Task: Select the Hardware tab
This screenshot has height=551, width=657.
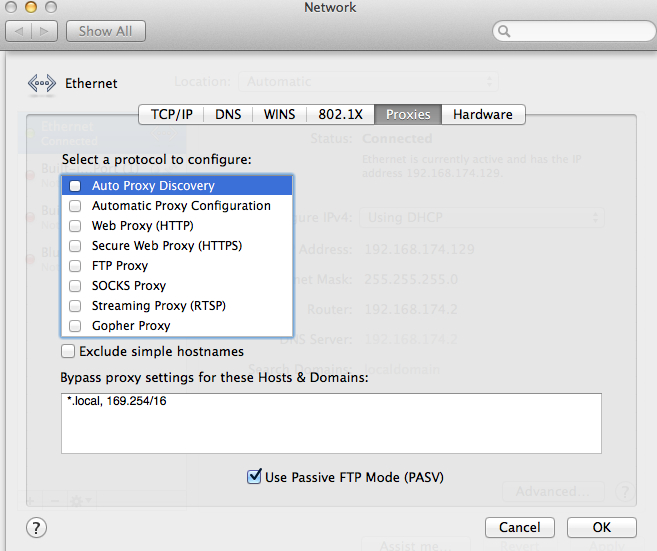Action: (482, 115)
